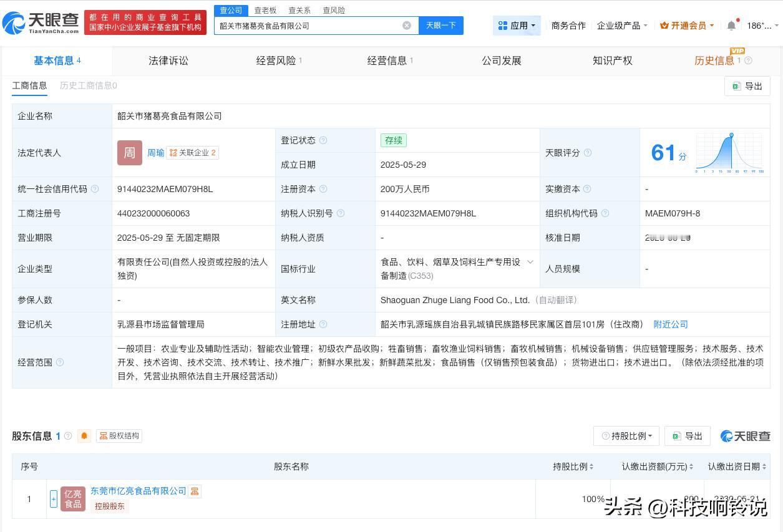Expand the 应用 dropdown menu
The image size is (783, 532).
pyautogui.click(x=517, y=26)
